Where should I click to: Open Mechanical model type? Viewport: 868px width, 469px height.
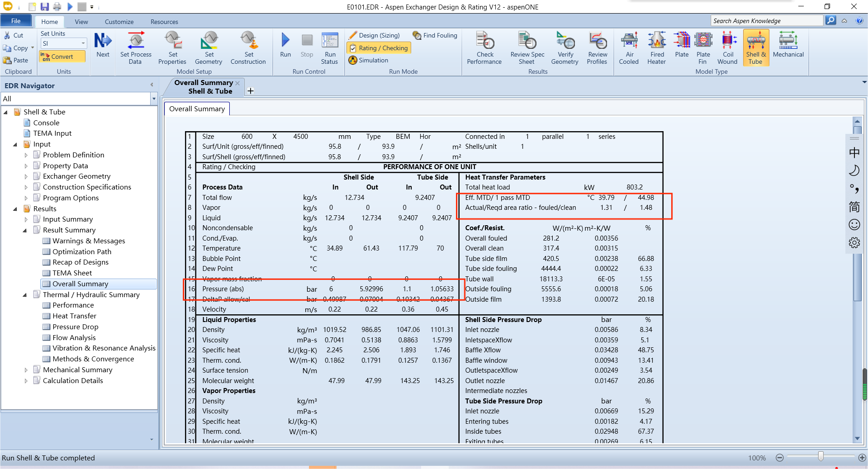tap(788, 45)
